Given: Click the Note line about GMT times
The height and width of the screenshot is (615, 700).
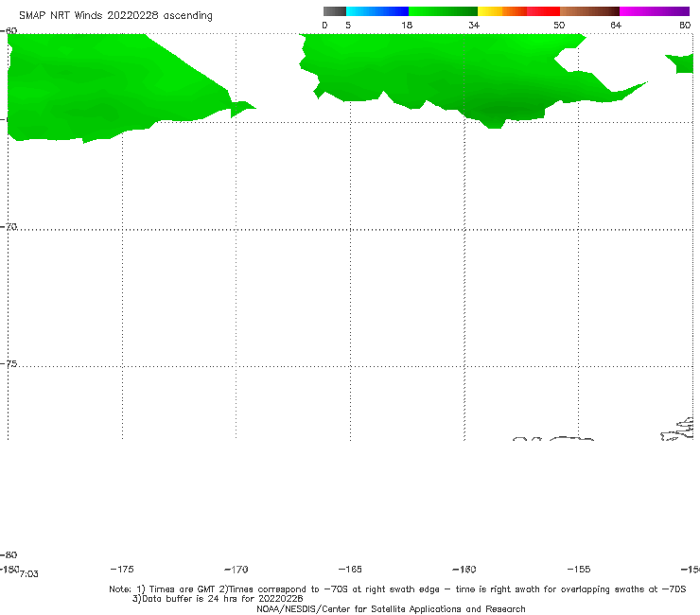Looking at the screenshot, I should pyautogui.click(x=397, y=589).
